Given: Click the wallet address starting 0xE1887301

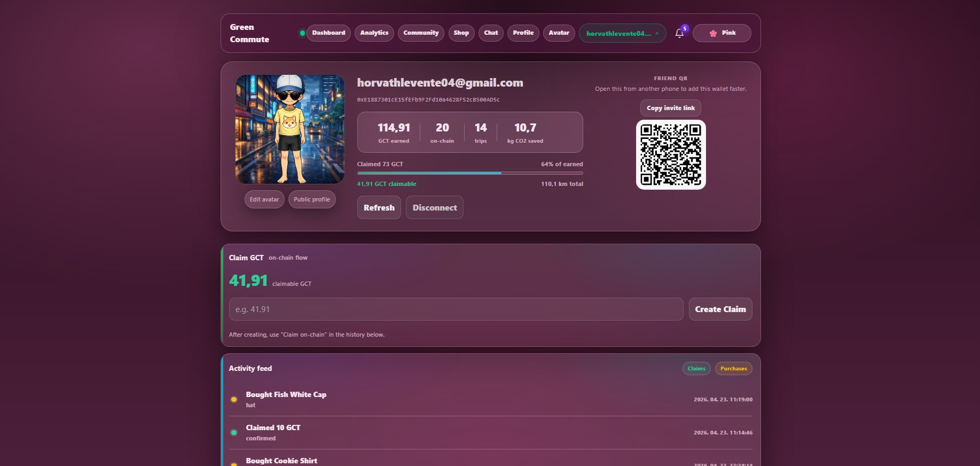Looking at the screenshot, I should tap(428, 100).
